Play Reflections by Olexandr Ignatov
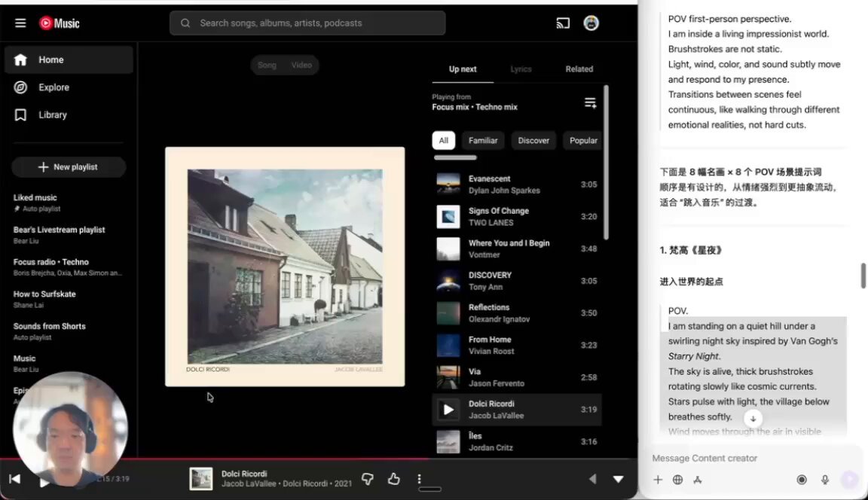868x500 pixels. click(x=516, y=313)
